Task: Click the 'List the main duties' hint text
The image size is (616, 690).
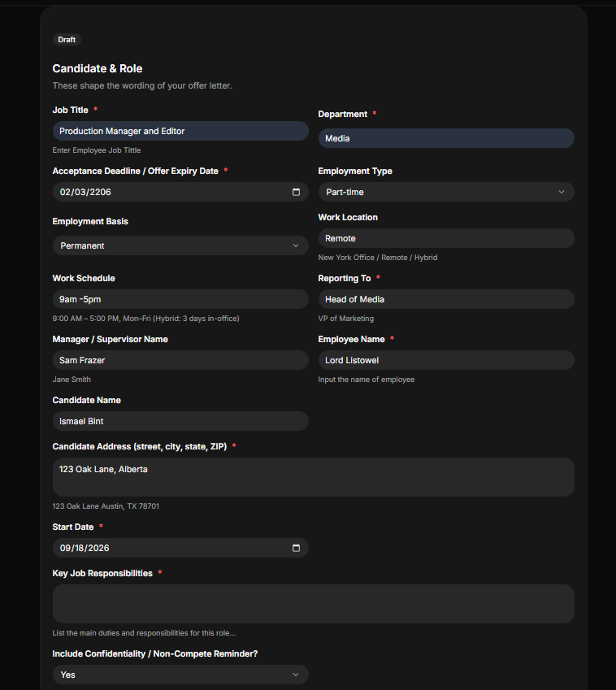Action: point(144,633)
